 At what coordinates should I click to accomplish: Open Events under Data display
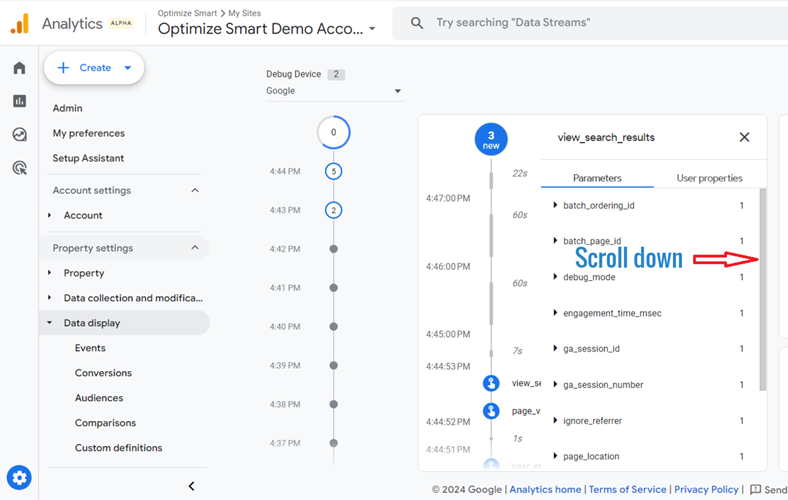click(x=90, y=348)
